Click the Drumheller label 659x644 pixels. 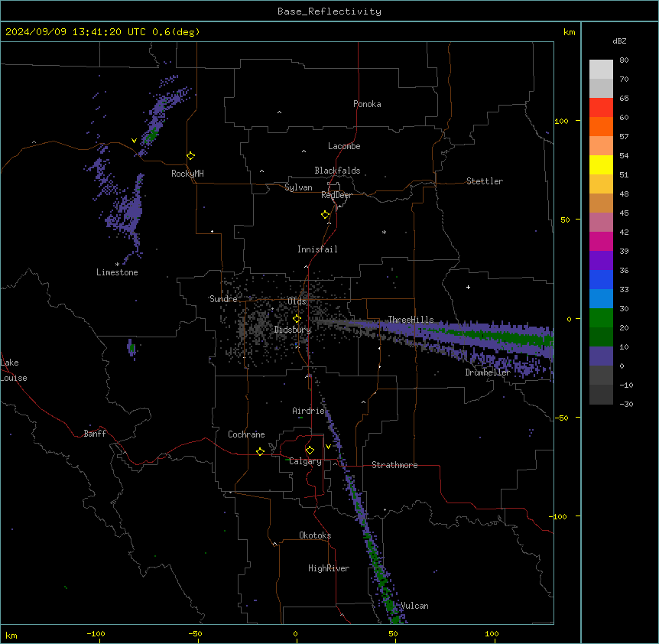click(x=488, y=372)
